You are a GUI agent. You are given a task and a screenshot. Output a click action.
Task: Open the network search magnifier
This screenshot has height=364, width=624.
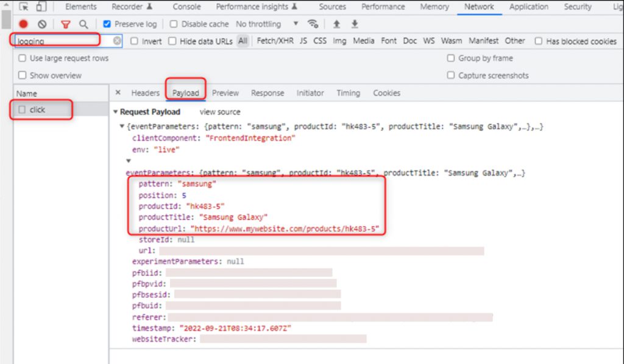pos(83,24)
